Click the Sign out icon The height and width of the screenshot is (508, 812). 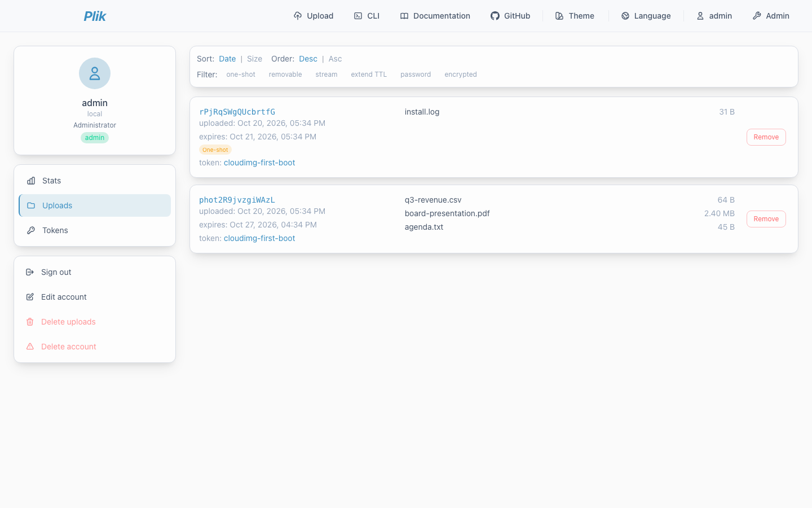(30, 272)
